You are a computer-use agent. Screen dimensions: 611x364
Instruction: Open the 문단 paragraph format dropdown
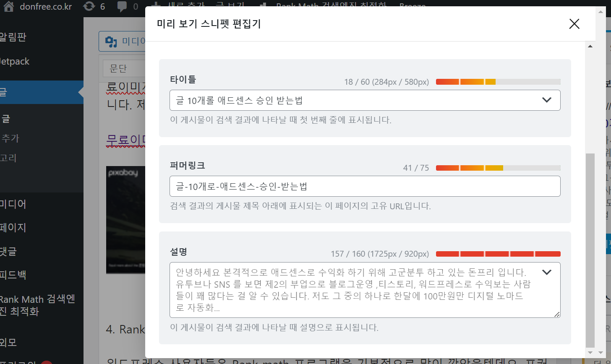tap(124, 68)
